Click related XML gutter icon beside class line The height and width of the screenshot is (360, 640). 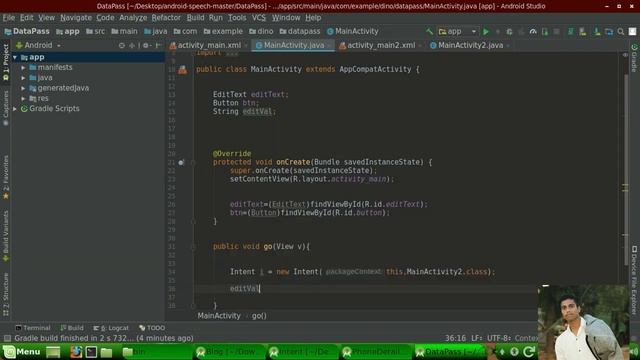click(x=182, y=70)
